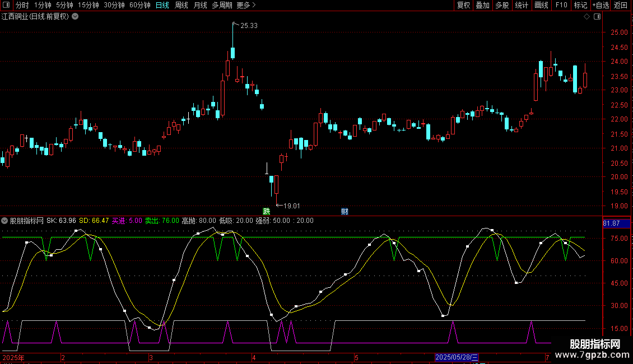Expand the 更多 periods list

tap(246, 5)
